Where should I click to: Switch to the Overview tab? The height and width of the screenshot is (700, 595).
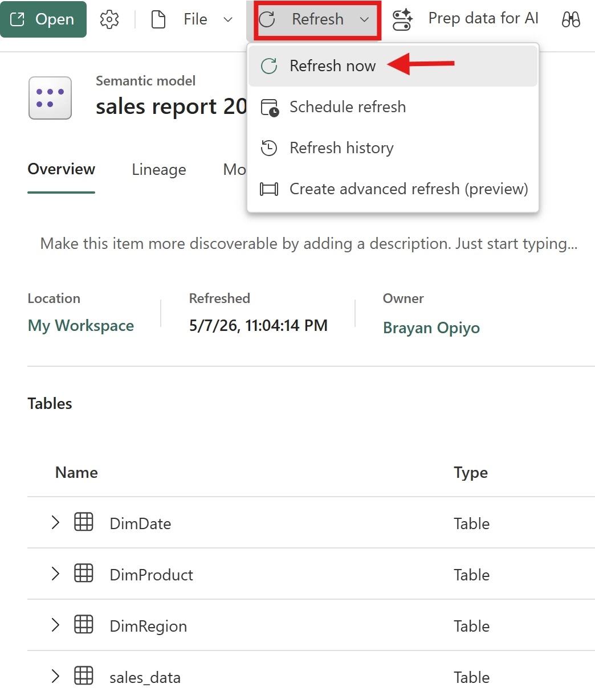[62, 169]
